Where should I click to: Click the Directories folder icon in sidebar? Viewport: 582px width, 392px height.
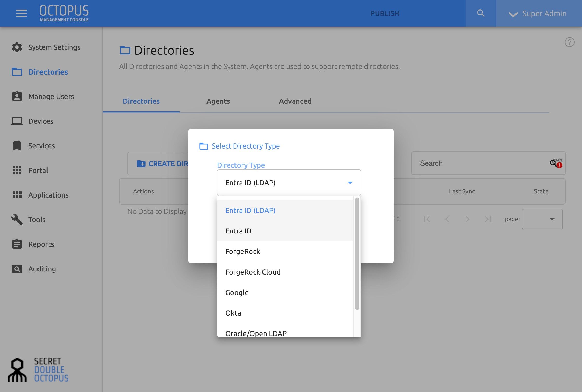17,72
